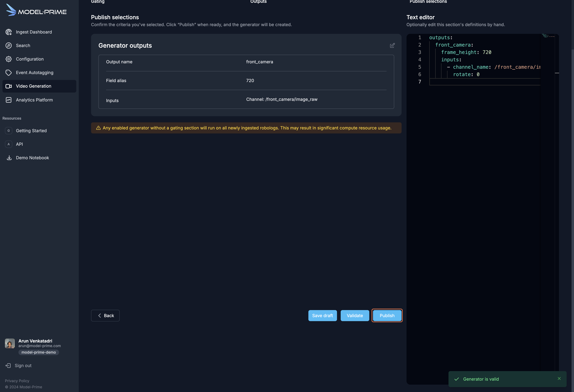Viewport: 574px width, 392px height.
Task: Click line 7 in the text editor
Action: 485,82
